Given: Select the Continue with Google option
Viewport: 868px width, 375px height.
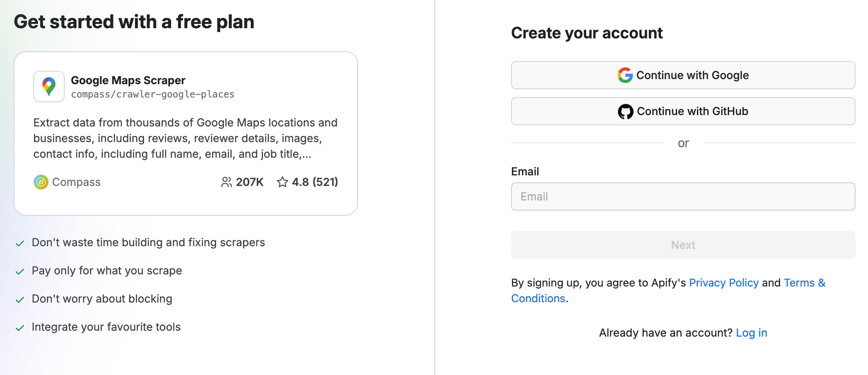Looking at the screenshot, I should (x=684, y=75).
